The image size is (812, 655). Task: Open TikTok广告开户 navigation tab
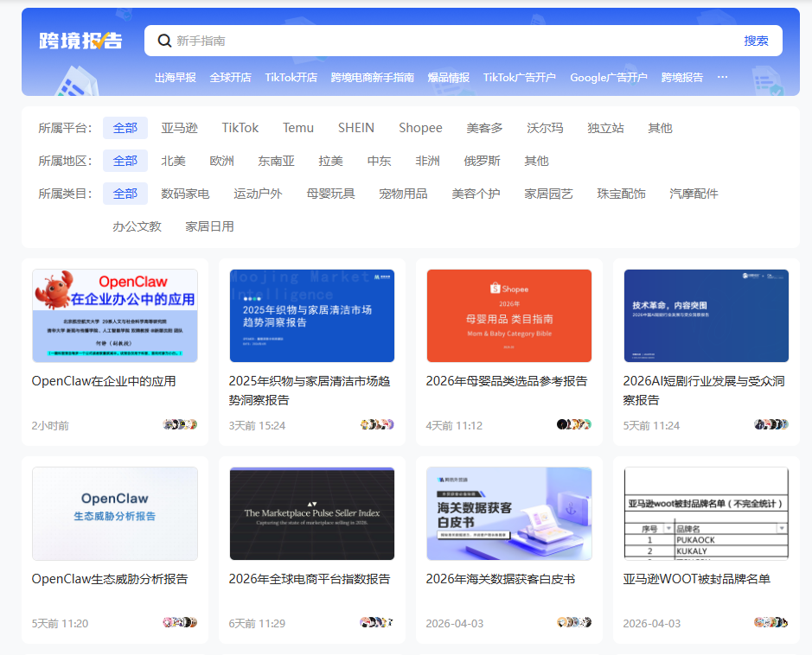pyautogui.click(x=519, y=77)
